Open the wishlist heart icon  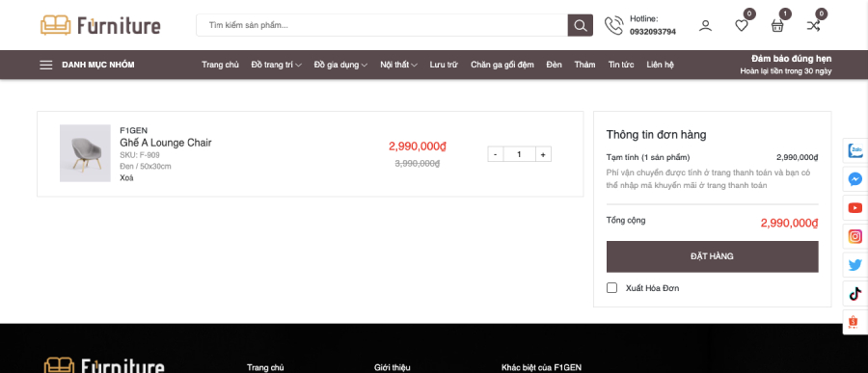[742, 25]
